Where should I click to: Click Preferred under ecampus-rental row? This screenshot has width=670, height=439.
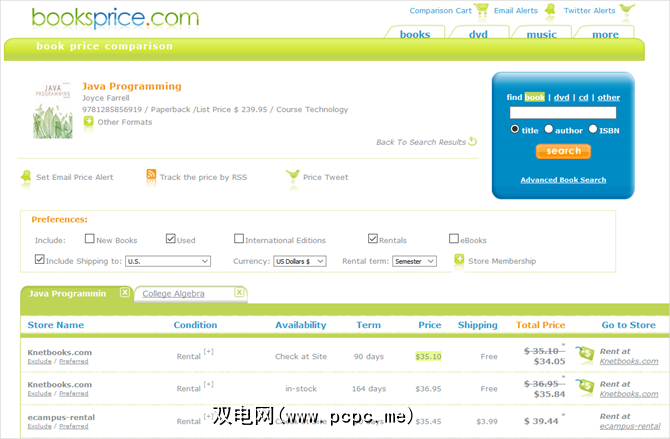point(73,426)
